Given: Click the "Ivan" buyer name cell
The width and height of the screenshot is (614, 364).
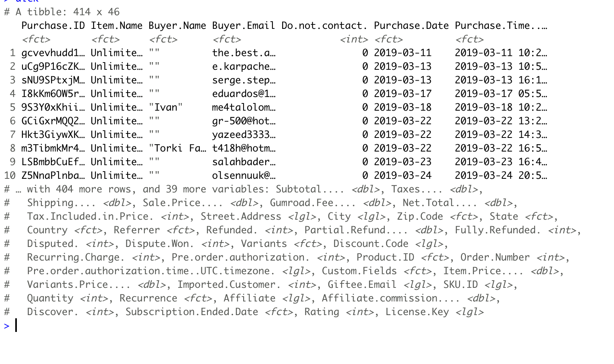Looking at the screenshot, I should coord(166,107).
